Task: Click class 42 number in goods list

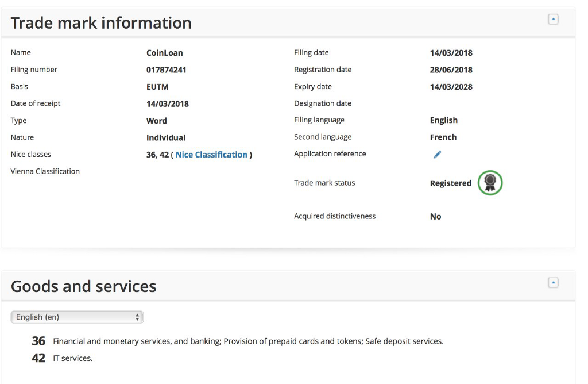Action: point(38,358)
